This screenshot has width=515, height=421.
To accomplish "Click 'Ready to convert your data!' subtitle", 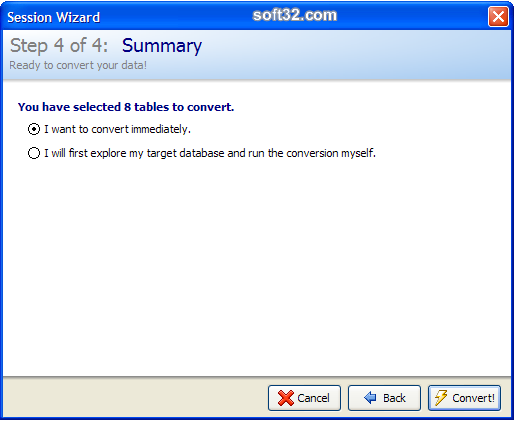I will coord(78,65).
